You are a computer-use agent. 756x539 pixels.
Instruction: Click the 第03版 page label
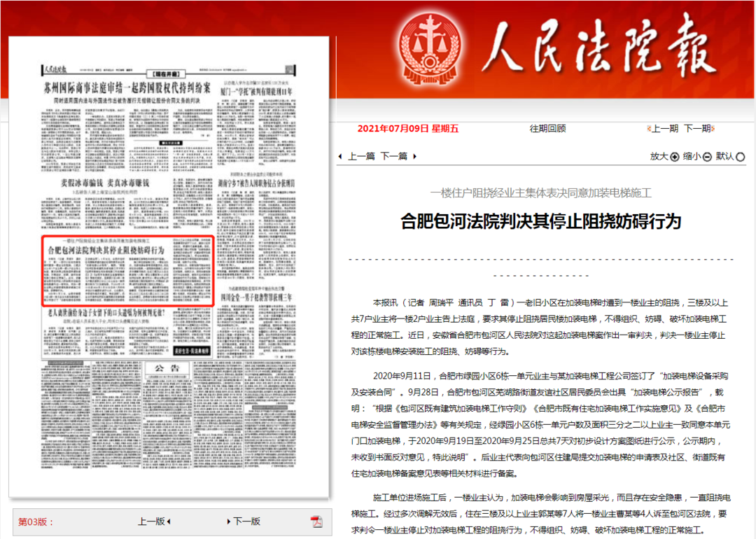[x=35, y=521]
